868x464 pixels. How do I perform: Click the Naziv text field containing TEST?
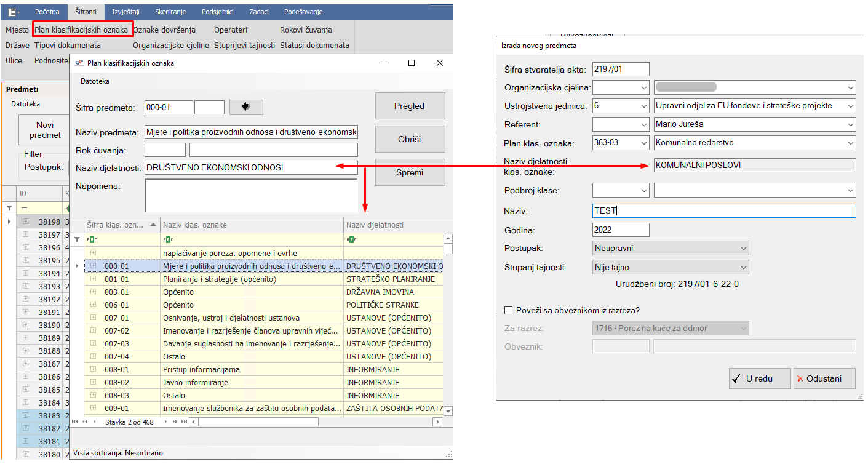(723, 210)
